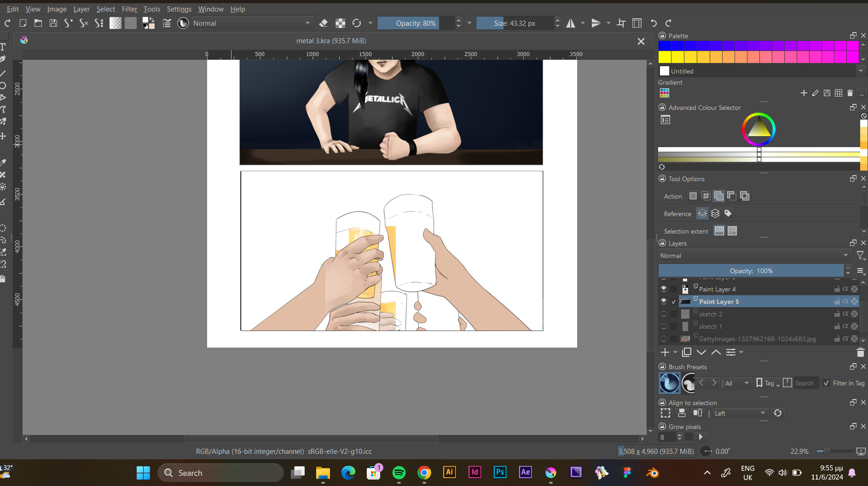
Task: Open the Settings menu
Action: pyautogui.click(x=179, y=9)
